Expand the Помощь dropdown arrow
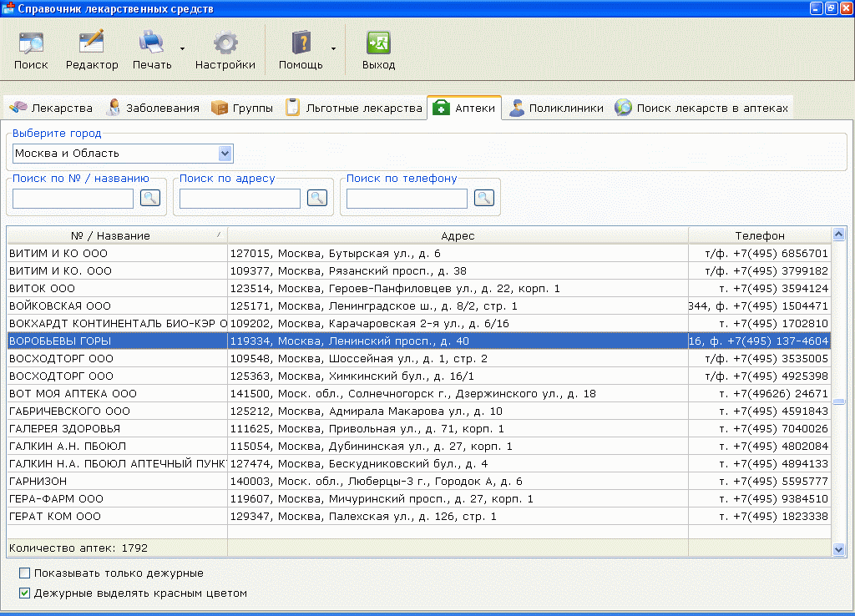 click(333, 49)
